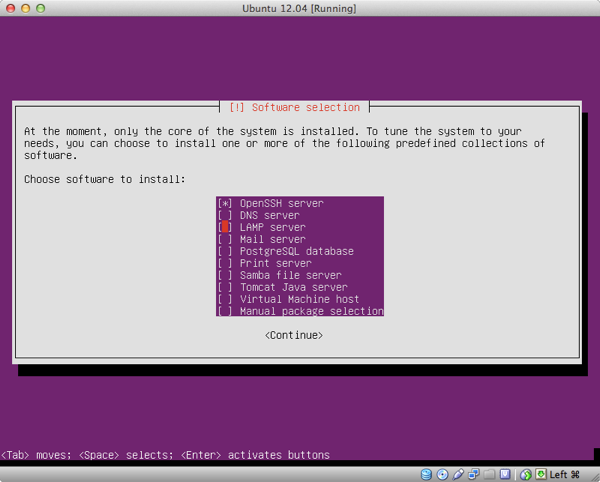The height and width of the screenshot is (482, 600).
Task: Click the optical CD/DVD drive icon
Action: tap(443, 473)
